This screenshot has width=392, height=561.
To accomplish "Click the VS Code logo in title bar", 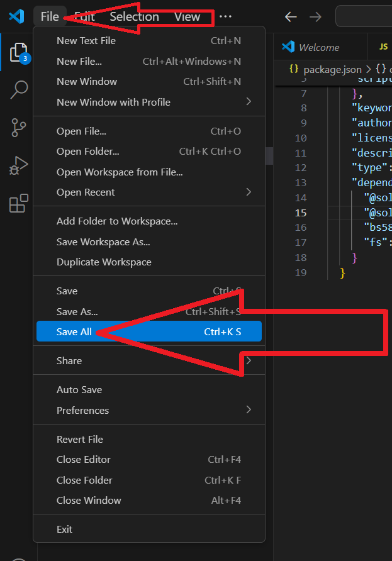I will [16, 16].
